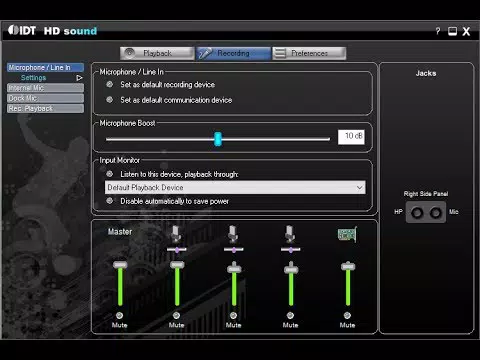Choose Dock Mic in the sidebar
The height and width of the screenshot is (360, 480).
point(45,98)
